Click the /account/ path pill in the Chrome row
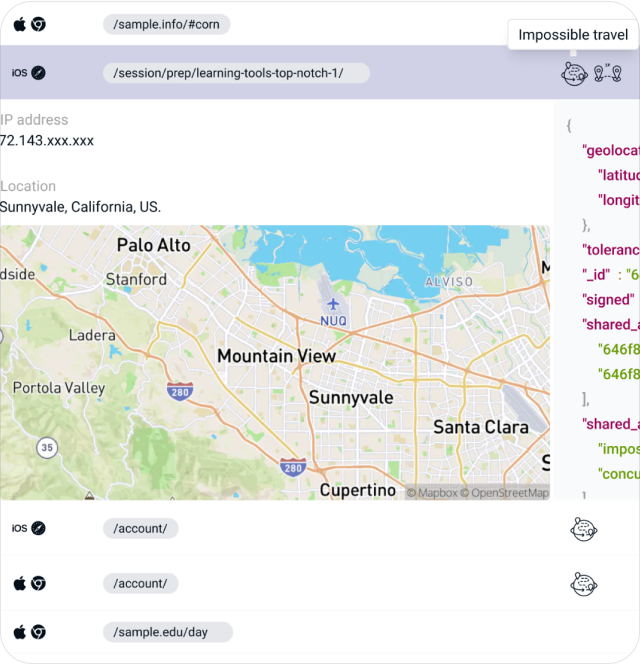The image size is (640, 664). (x=140, y=583)
